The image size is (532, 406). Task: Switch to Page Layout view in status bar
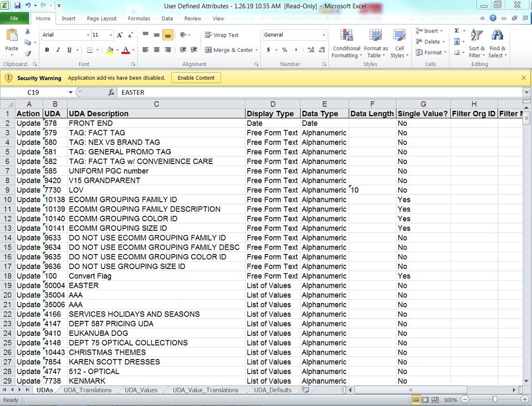pyautogui.click(x=425, y=400)
